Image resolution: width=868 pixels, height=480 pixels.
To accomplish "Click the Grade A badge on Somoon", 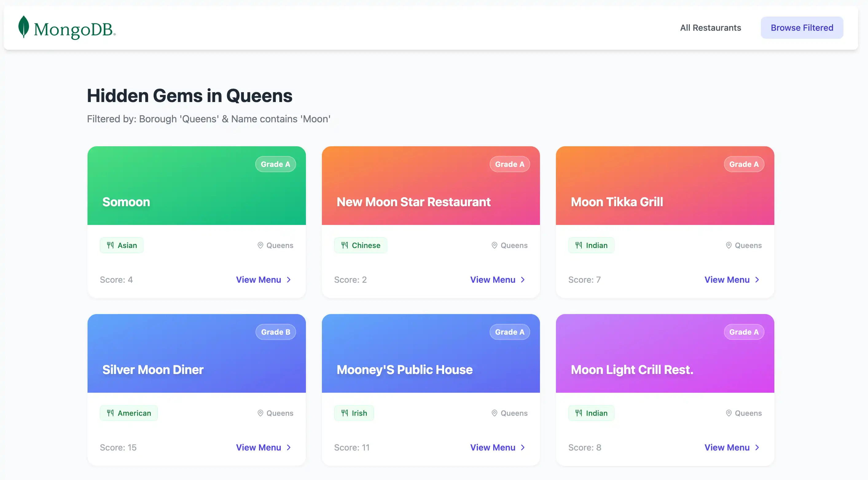I will pyautogui.click(x=275, y=164).
